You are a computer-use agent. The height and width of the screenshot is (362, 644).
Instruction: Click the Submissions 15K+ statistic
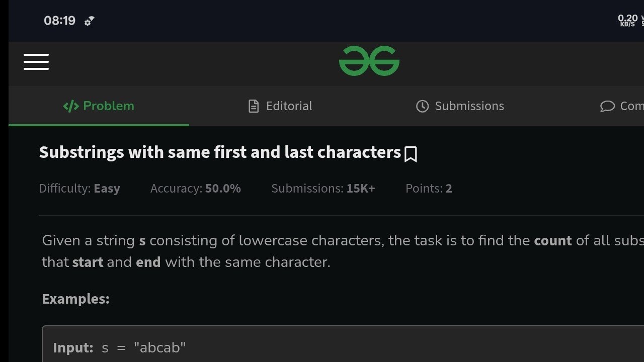click(323, 189)
